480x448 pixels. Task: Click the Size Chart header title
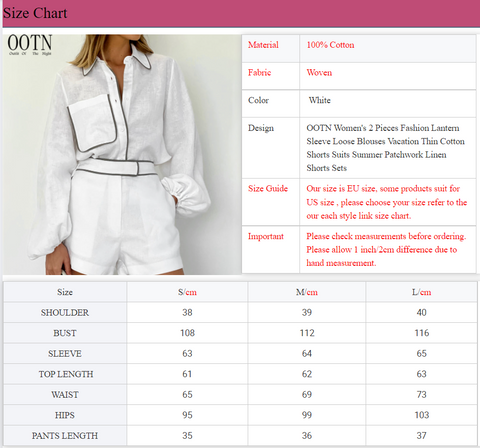coord(35,13)
